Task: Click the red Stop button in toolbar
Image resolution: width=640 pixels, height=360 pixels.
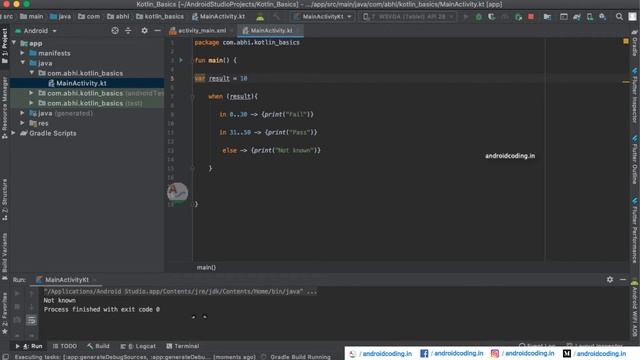Action: click(x=531, y=17)
